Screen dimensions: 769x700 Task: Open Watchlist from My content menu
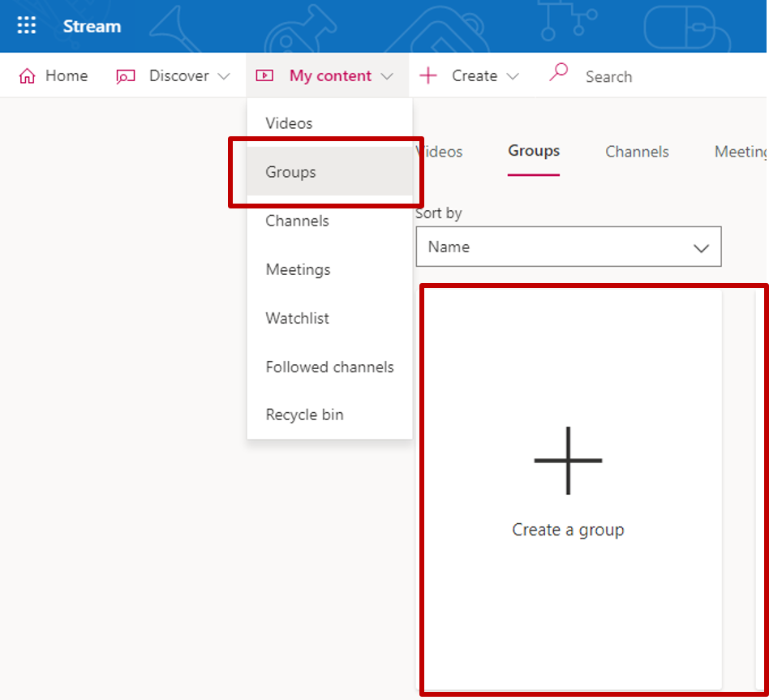tap(297, 318)
